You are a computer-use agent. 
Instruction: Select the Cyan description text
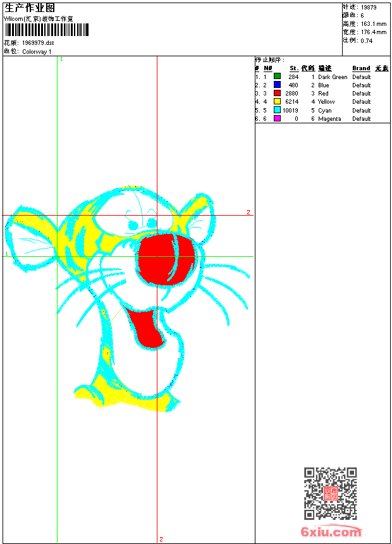(x=325, y=111)
